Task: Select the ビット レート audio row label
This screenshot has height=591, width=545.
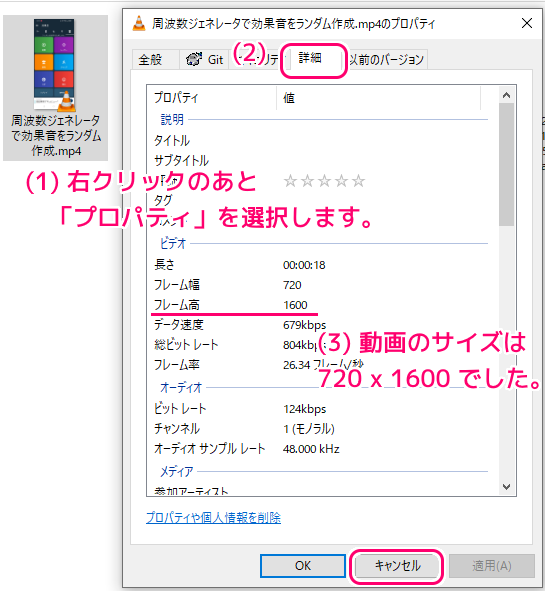Action: [x=180, y=409]
